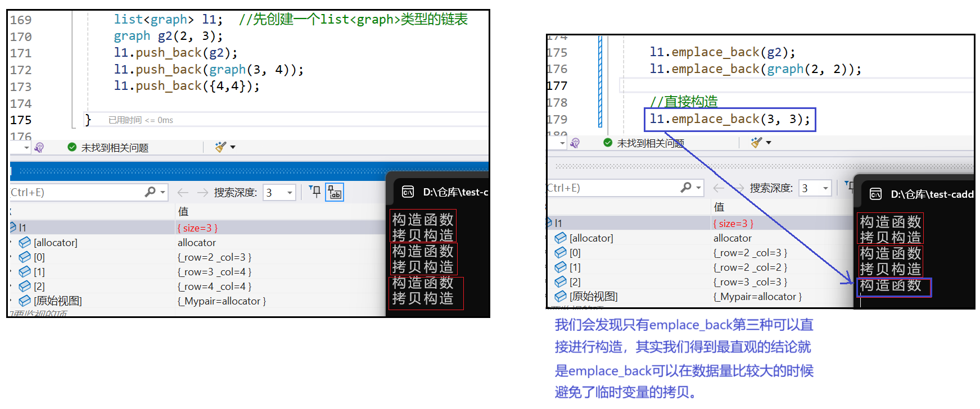Click 未找到相关问题 status in left screenshot

115,147
